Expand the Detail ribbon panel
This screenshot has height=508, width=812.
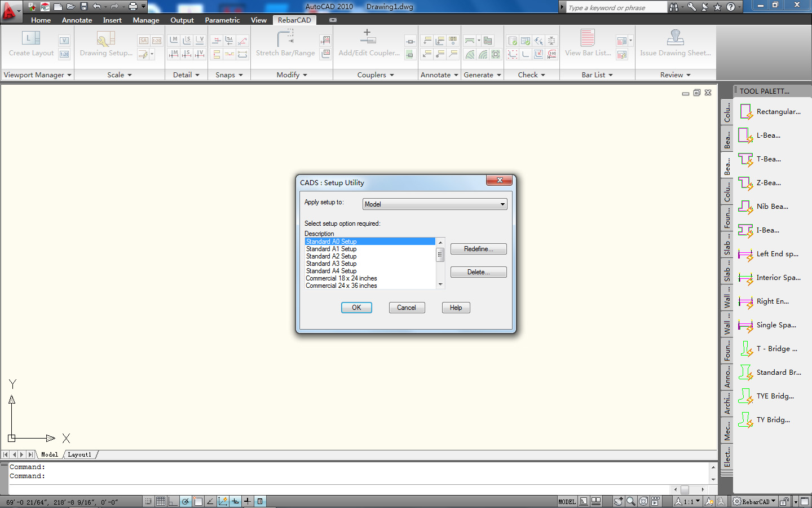(x=186, y=75)
